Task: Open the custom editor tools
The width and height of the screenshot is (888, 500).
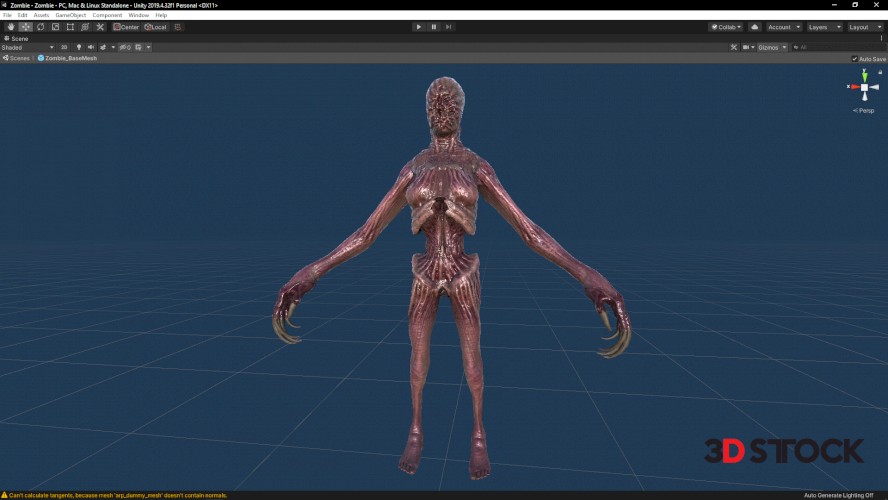Action: tap(100, 27)
